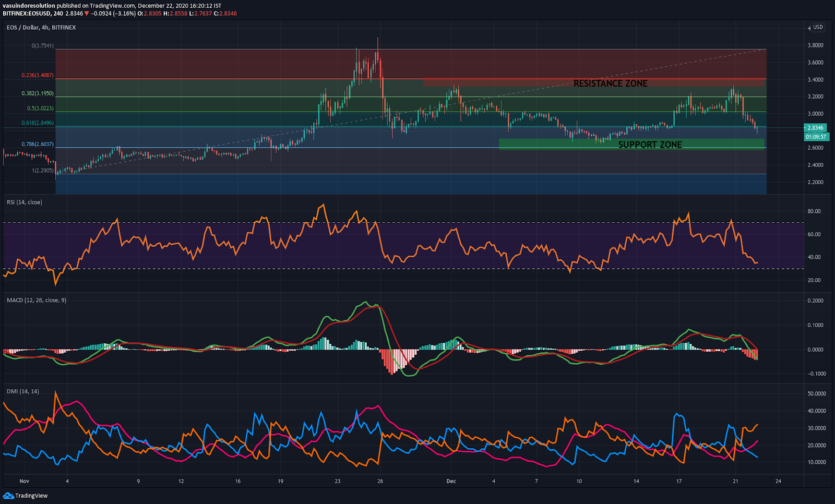Click the 2.4000 price axis label
Image resolution: width=835 pixels, height=504 pixels.
tap(815, 165)
